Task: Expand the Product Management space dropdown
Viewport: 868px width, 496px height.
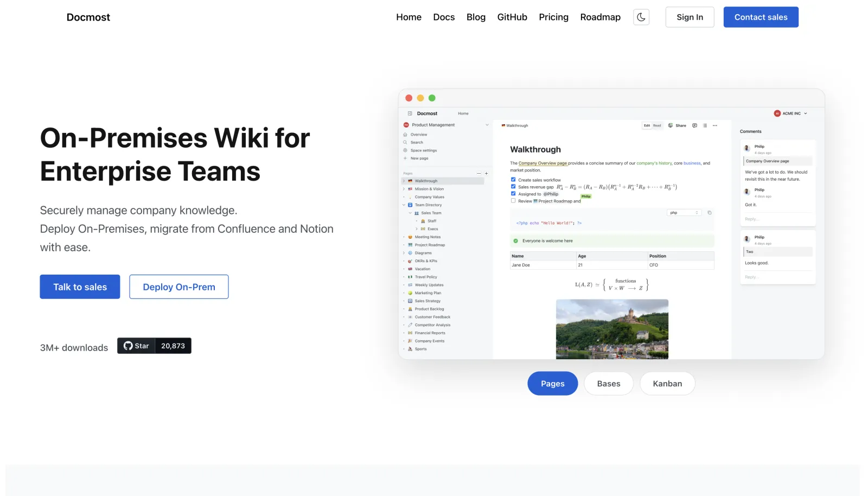Action: (x=487, y=125)
